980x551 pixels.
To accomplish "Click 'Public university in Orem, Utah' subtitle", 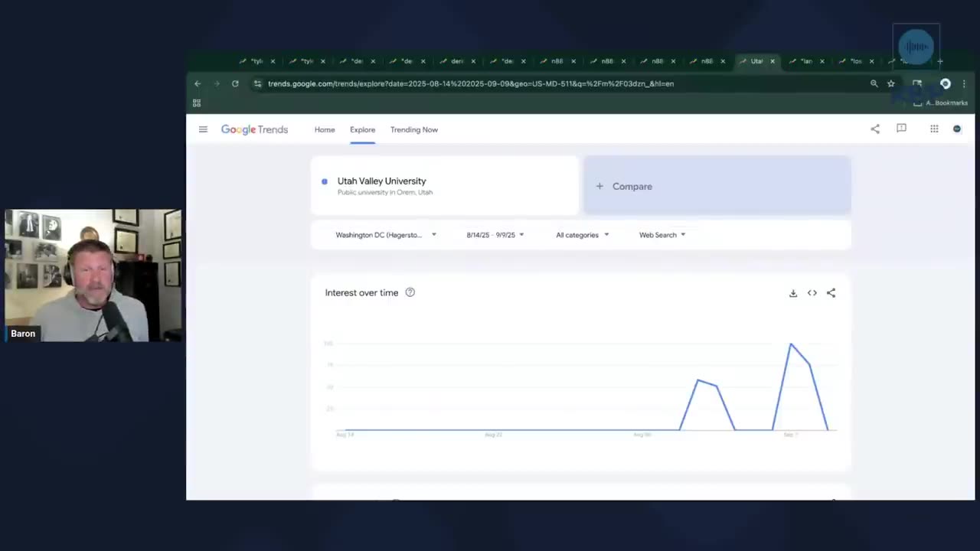I will tap(385, 192).
